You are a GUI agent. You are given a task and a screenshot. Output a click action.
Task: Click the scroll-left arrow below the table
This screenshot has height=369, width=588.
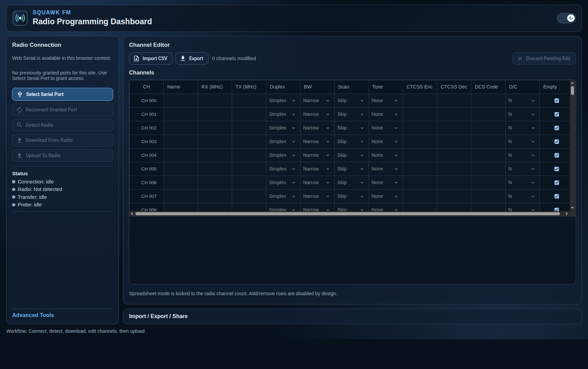[x=132, y=214]
